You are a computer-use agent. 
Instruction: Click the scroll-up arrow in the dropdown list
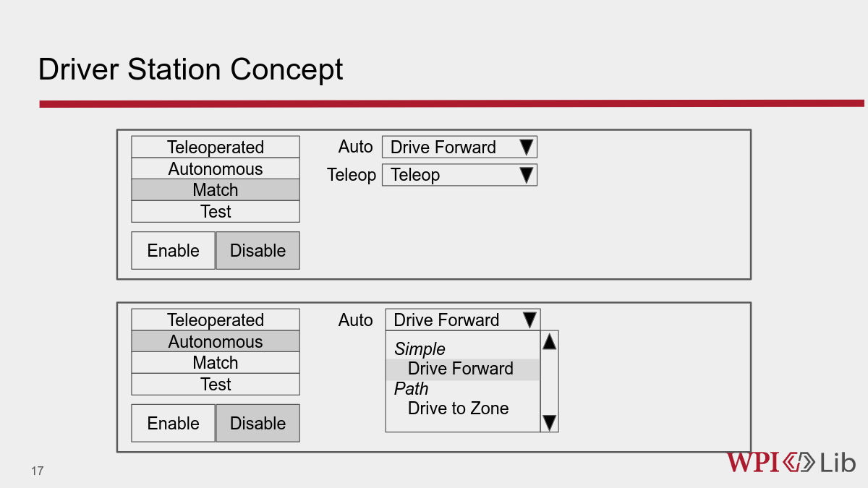pyautogui.click(x=549, y=342)
